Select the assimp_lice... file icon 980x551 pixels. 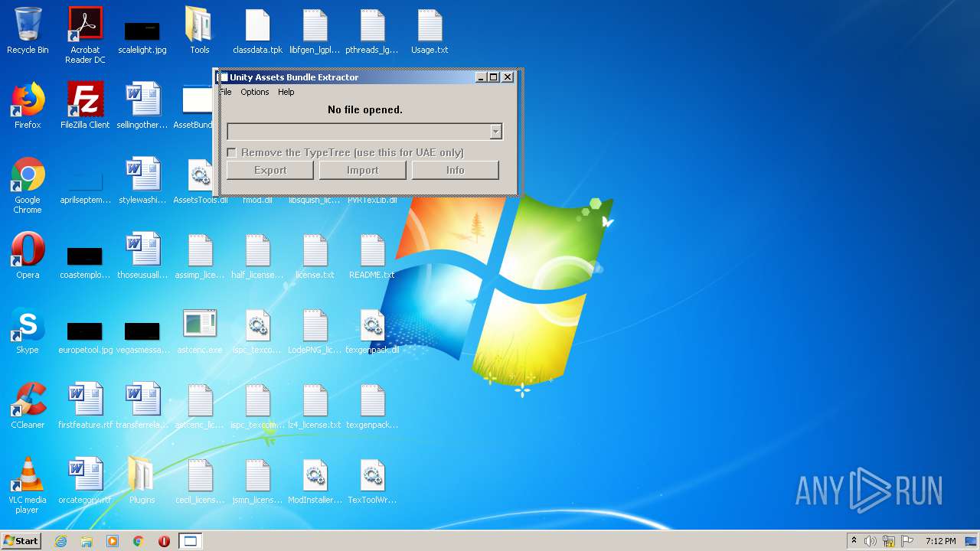[200, 256]
